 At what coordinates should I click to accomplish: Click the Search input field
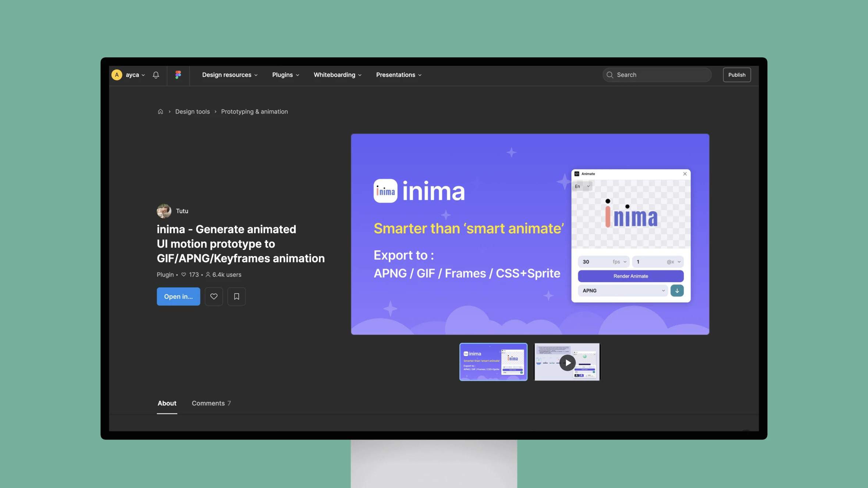(657, 75)
